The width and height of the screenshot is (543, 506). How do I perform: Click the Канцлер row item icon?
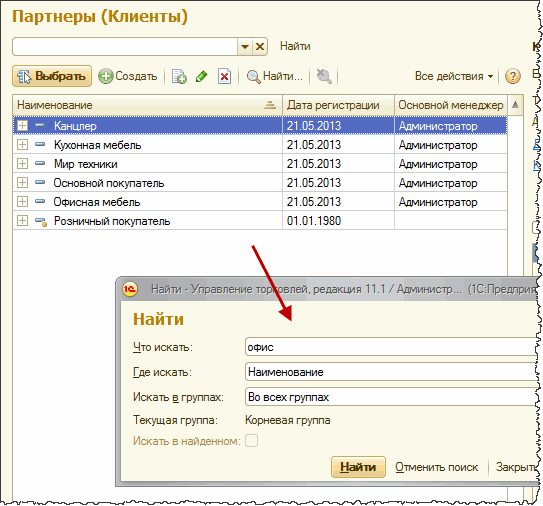[40, 125]
